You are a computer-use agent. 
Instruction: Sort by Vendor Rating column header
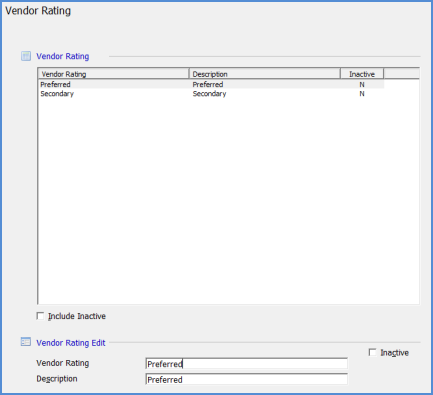tap(114, 74)
